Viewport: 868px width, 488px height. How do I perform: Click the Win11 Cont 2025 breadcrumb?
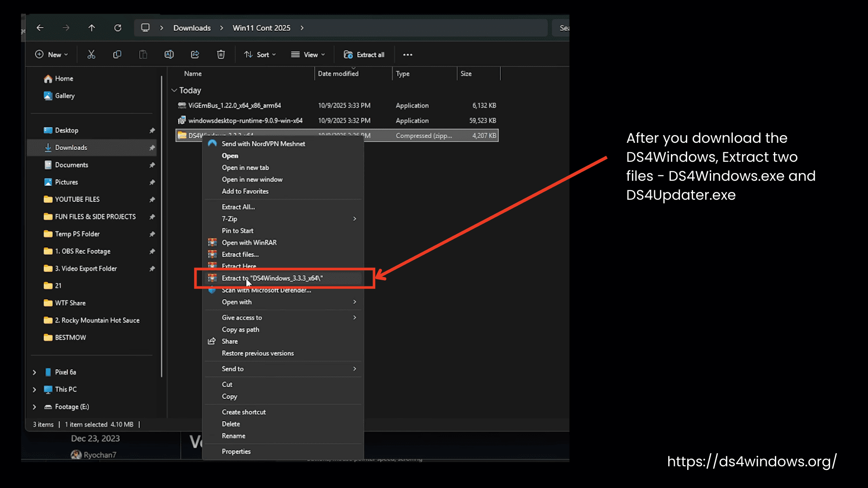(x=261, y=28)
